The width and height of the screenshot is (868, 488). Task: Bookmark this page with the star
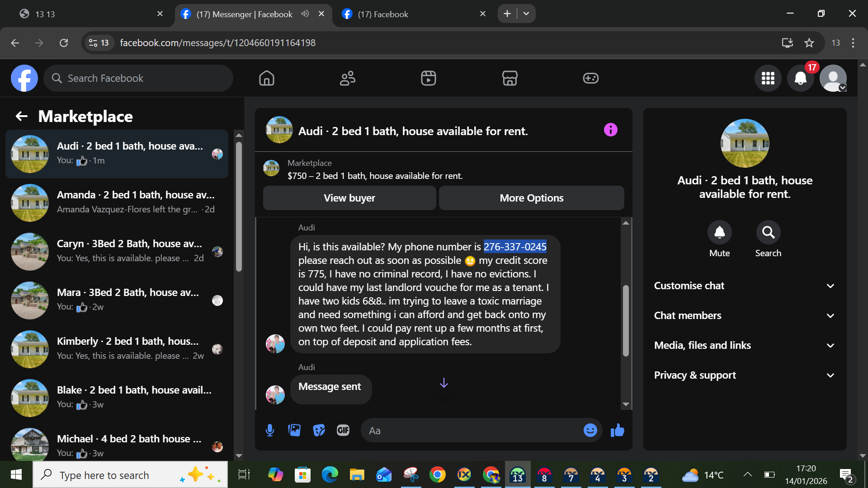click(x=809, y=43)
